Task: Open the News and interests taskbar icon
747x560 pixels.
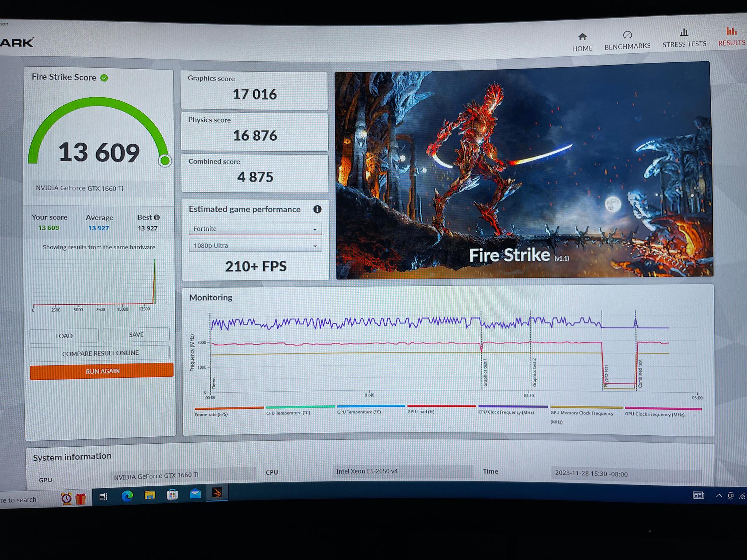Action: (x=698, y=495)
